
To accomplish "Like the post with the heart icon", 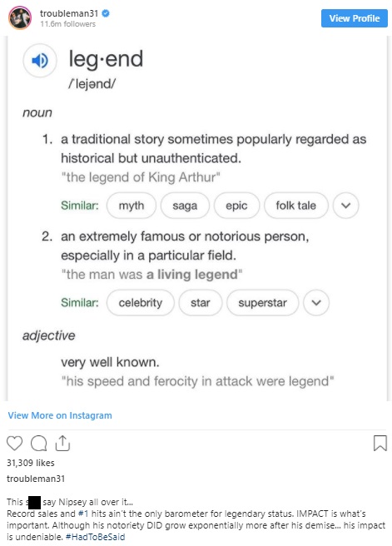I will click(15, 444).
